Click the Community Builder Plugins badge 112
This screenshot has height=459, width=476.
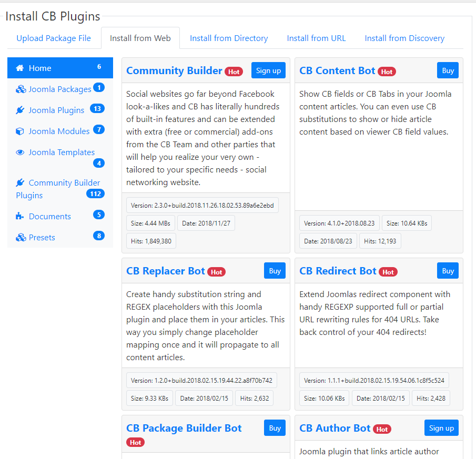pos(95,194)
